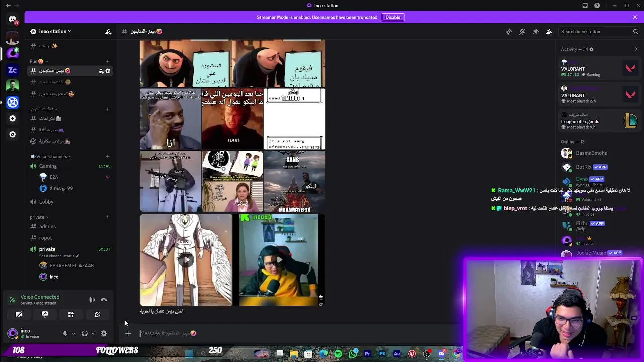Screen dimensions: 644x362
Task: Open LIAR Anakin meme image
Action: 232,120
